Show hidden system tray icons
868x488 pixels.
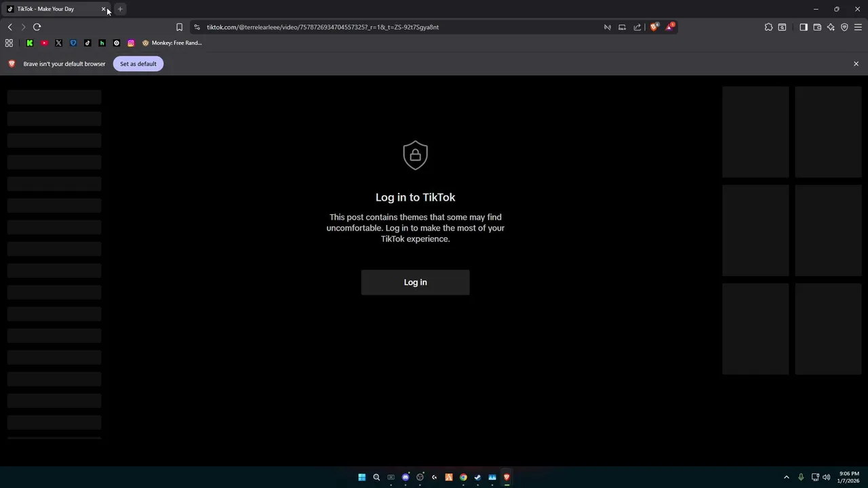[x=787, y=477]
